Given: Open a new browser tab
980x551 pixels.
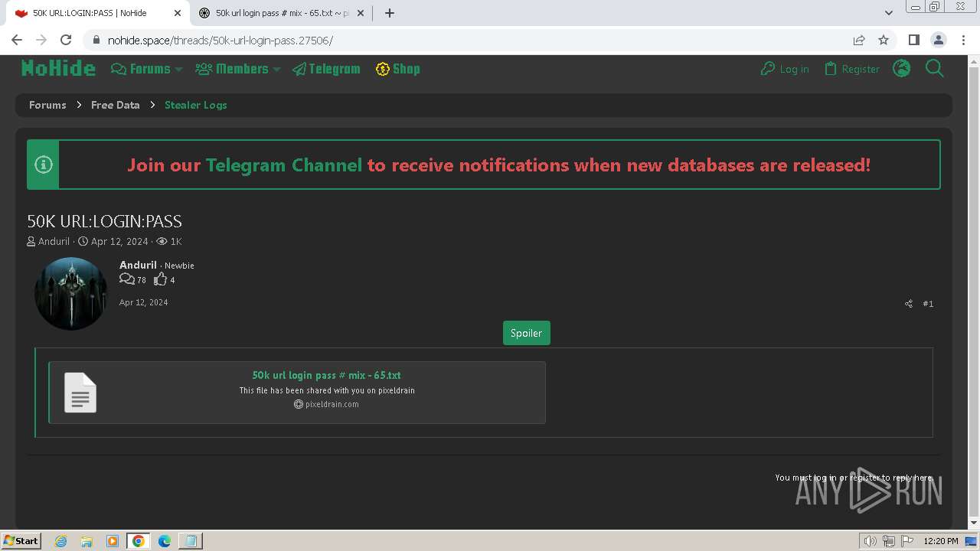Looking at the screenshot, I should coord(389,13).
